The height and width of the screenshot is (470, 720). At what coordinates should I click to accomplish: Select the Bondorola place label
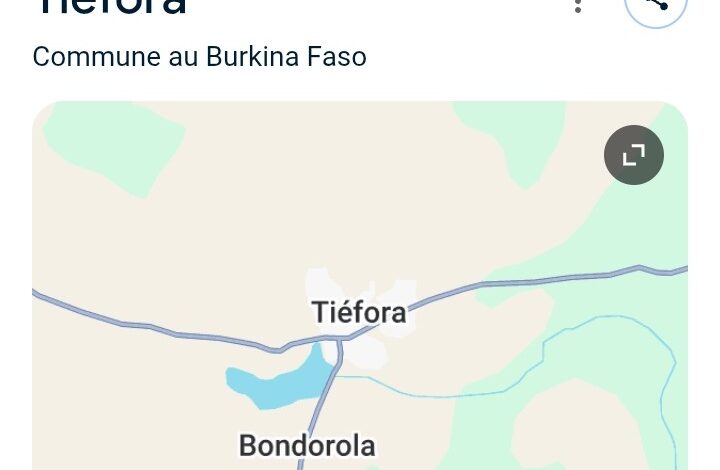pos(307,446)
